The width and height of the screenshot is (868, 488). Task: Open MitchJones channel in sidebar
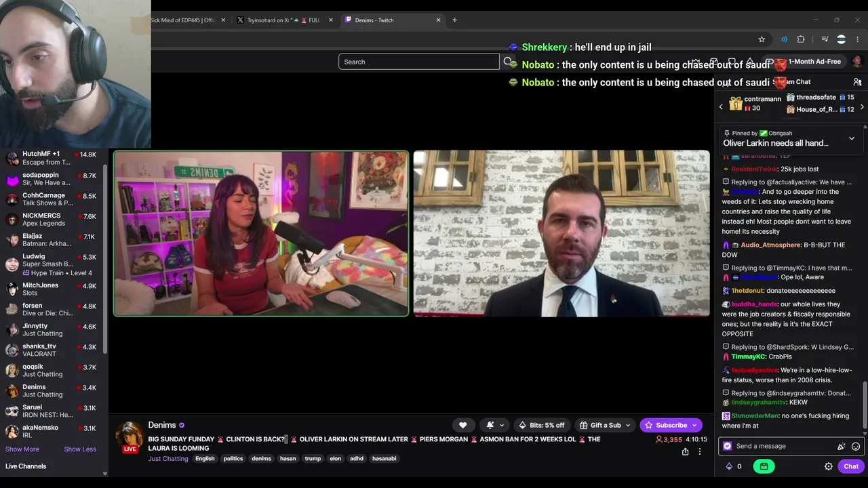(52, 289)
